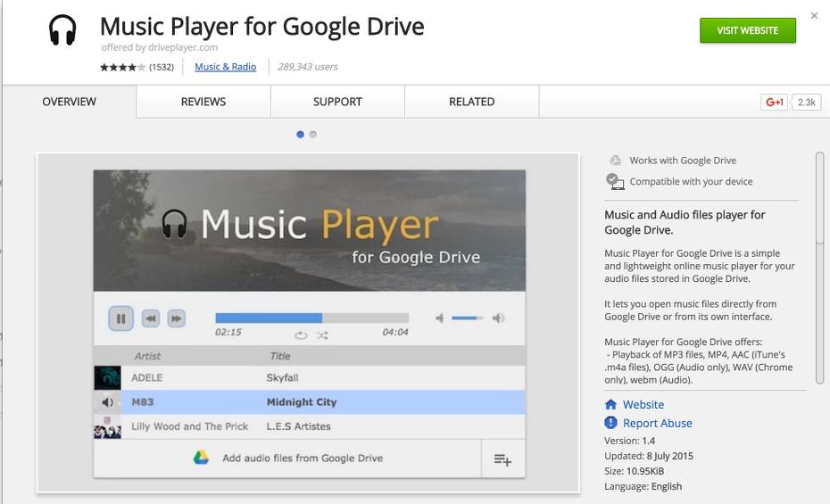Click the G+1 button
This screenshot has width=830, height=504.
(775, 102)
